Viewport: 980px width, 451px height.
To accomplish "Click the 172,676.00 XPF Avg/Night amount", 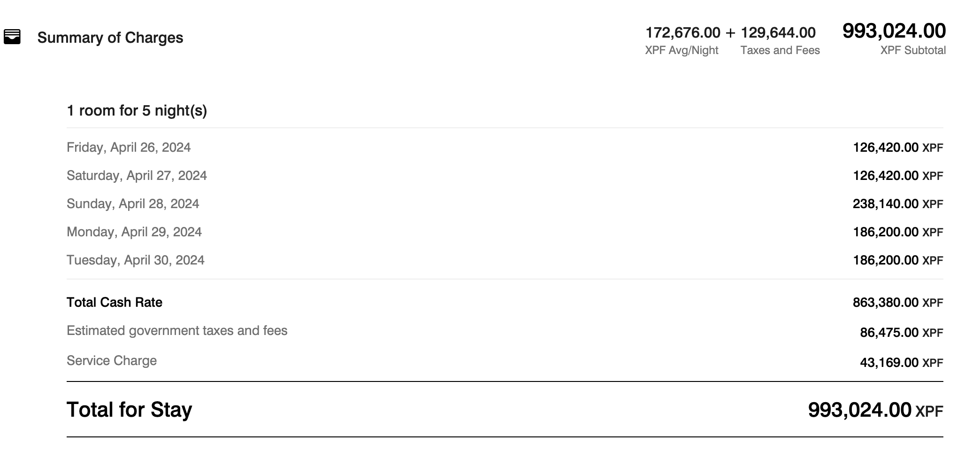I will (682, 32).
